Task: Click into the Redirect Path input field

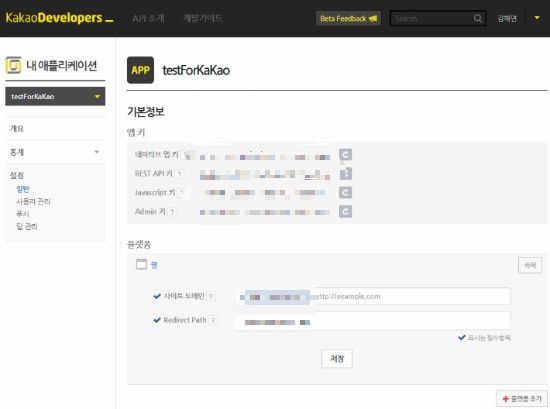Action: (x=373, y=321)
